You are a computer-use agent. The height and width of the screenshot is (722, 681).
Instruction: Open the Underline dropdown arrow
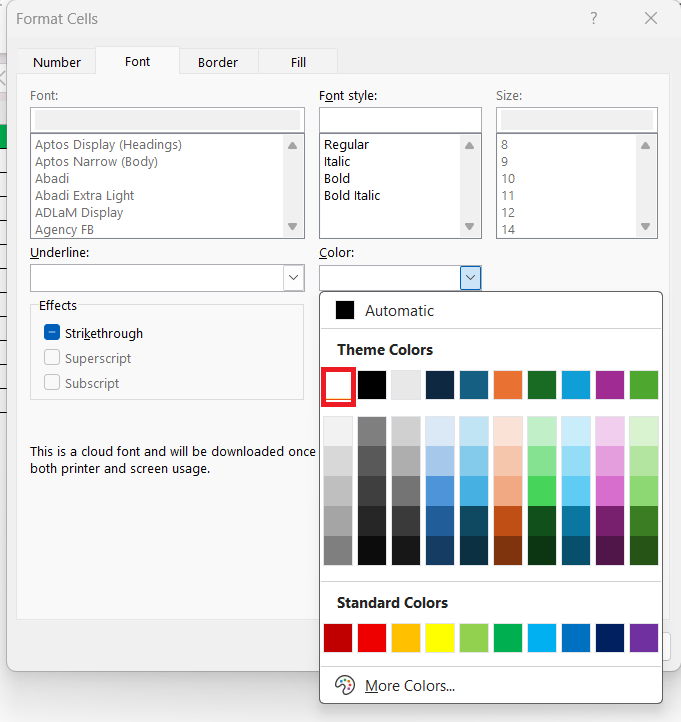[x=293, y=278]
